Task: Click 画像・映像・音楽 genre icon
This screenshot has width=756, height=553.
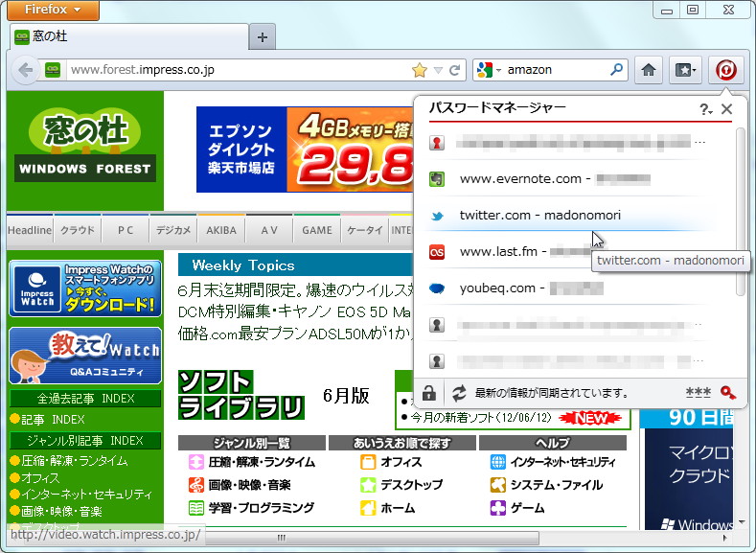Action: point(196,485)
